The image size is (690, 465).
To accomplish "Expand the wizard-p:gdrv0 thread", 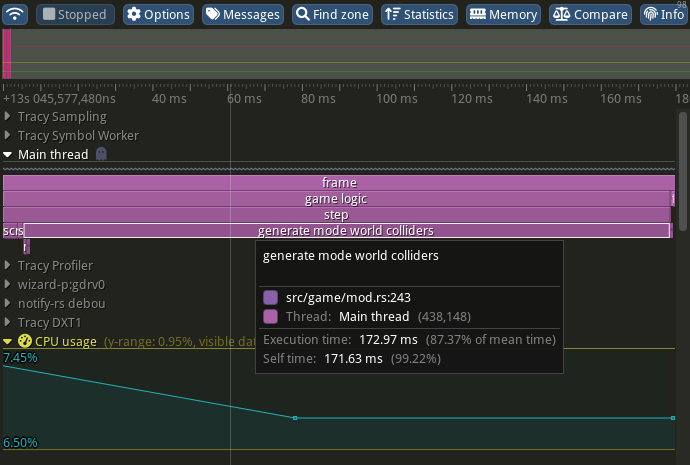I will (7, 284).
